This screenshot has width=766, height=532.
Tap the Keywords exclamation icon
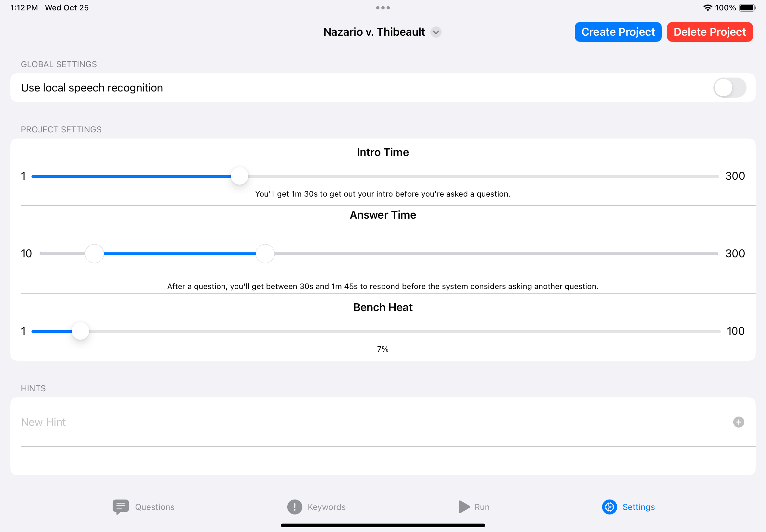pyautogui.click(x=294, y=507)
